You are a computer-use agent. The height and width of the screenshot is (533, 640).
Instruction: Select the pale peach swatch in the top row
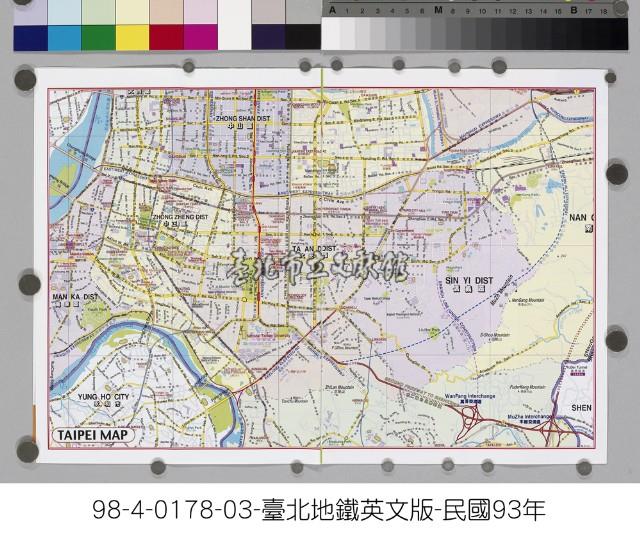pyautogui.click(x=166, y=12)
